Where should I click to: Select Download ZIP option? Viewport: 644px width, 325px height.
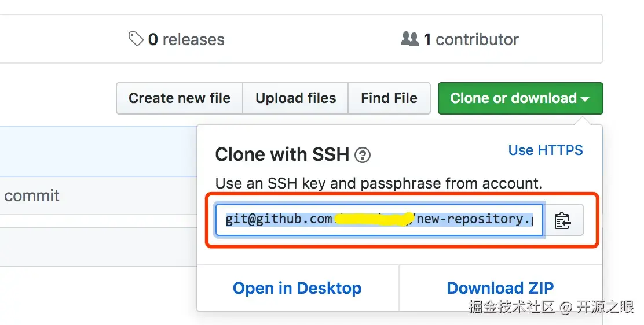500,288
